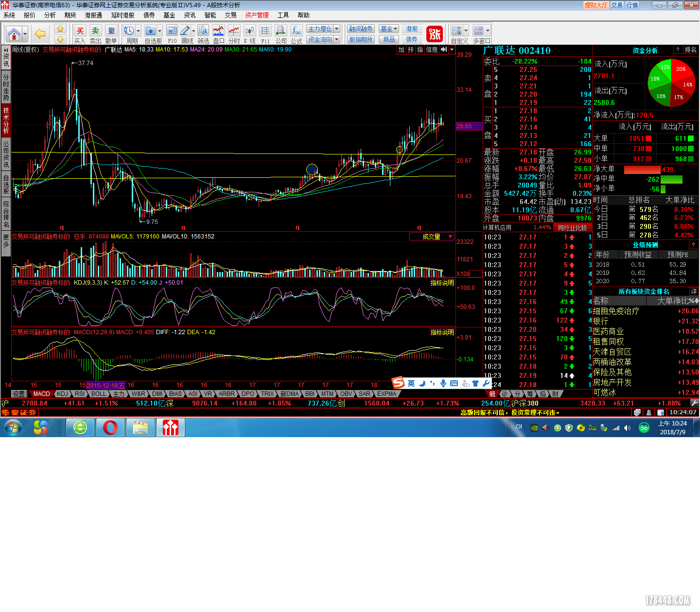The image size is (700, 612).
Task: Click the 股指期货 button
Action: click(x=361, y=39)
